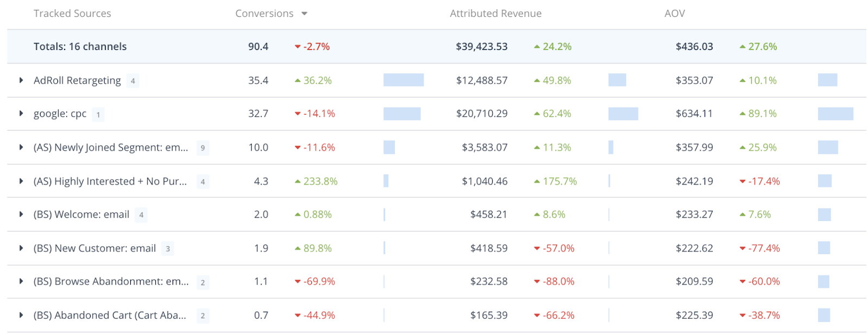
Task: Expand the (BS) Browse Abandonment row
Action: coord(21,281)
